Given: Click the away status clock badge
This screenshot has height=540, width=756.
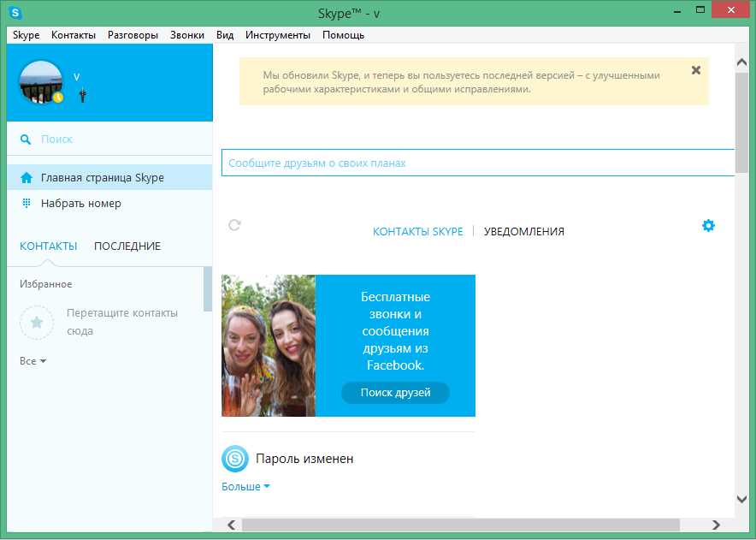Looking at the screenshot, I should (58, 97).
